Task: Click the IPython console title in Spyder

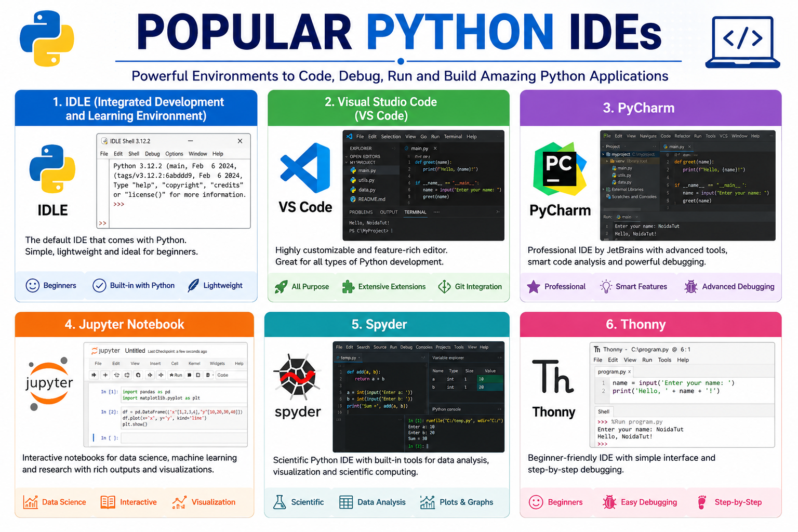Action: (x=446, y=409)
